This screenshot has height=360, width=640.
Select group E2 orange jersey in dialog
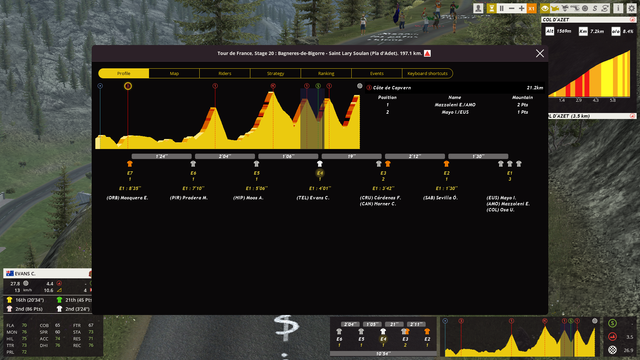[447, 164]
